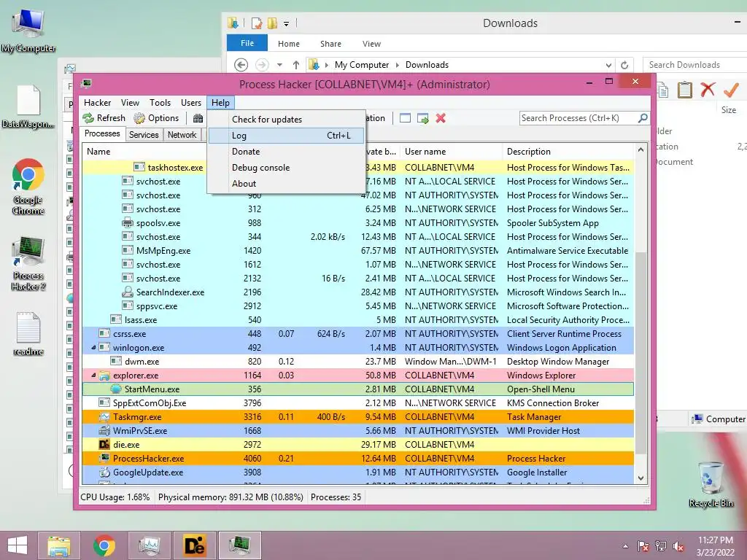747x560 pixels.
Task: Click the search magnifier icon in Process Hacker
Action: pyautogui.click(x=643, y=117)
